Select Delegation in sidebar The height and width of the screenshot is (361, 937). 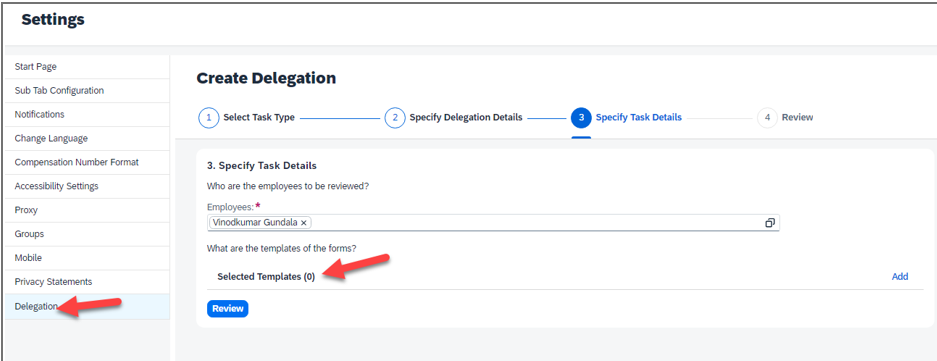coord(87,307)
